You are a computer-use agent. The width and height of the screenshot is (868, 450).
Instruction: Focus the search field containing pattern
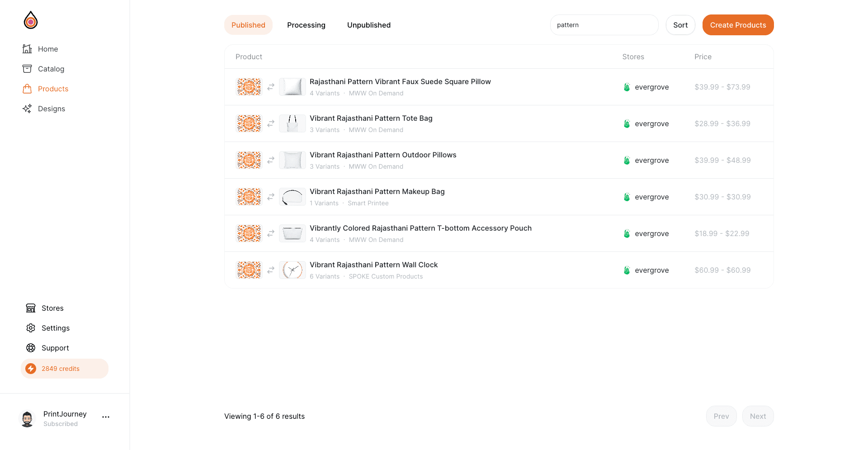click(604, 25)
